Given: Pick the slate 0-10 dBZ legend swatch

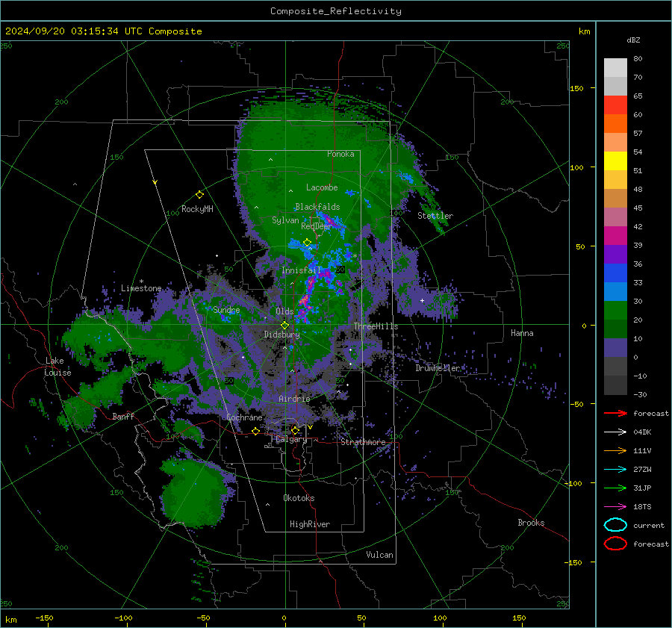Looking at the screenshot, I should tap(615, 348).
